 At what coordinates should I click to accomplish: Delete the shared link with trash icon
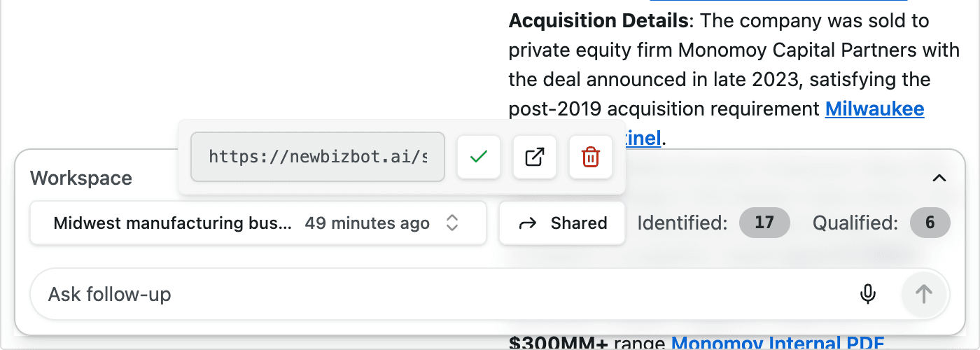[591, 157]
